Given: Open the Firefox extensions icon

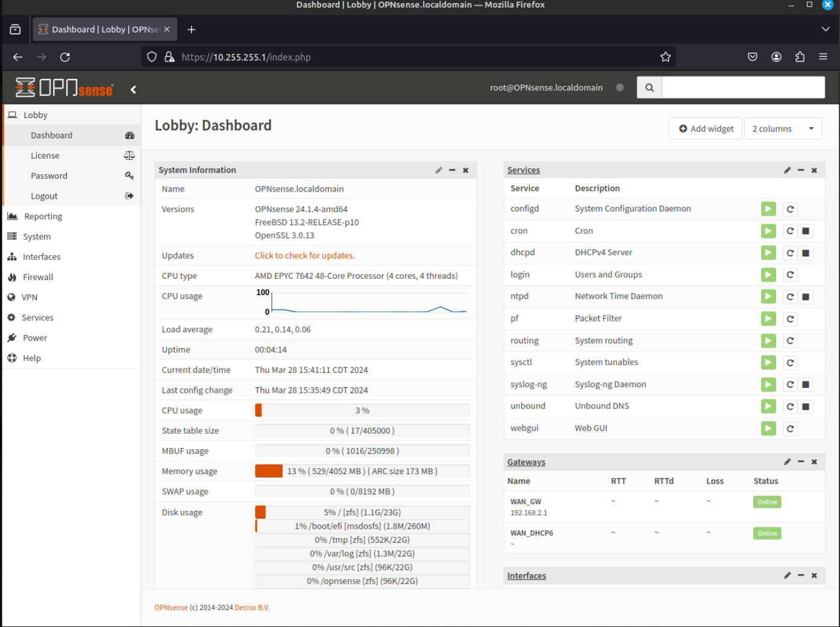Looking at the screenshot, I should (x=800, y=57).
